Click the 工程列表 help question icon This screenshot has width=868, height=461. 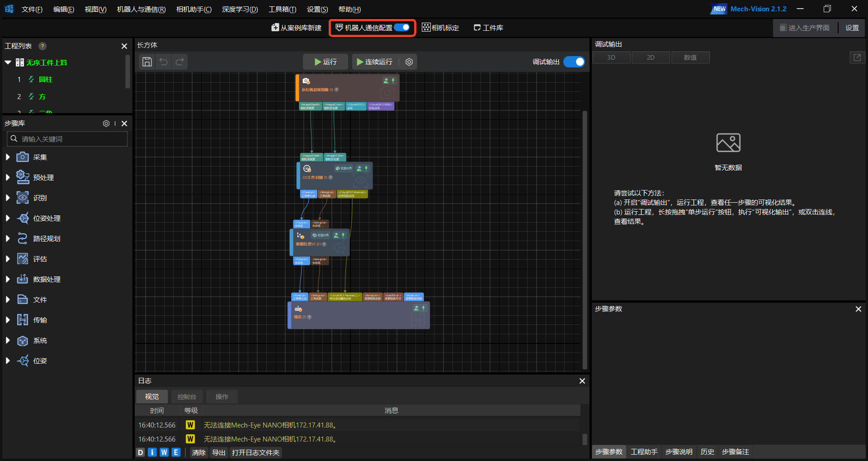tap(42, 46)
